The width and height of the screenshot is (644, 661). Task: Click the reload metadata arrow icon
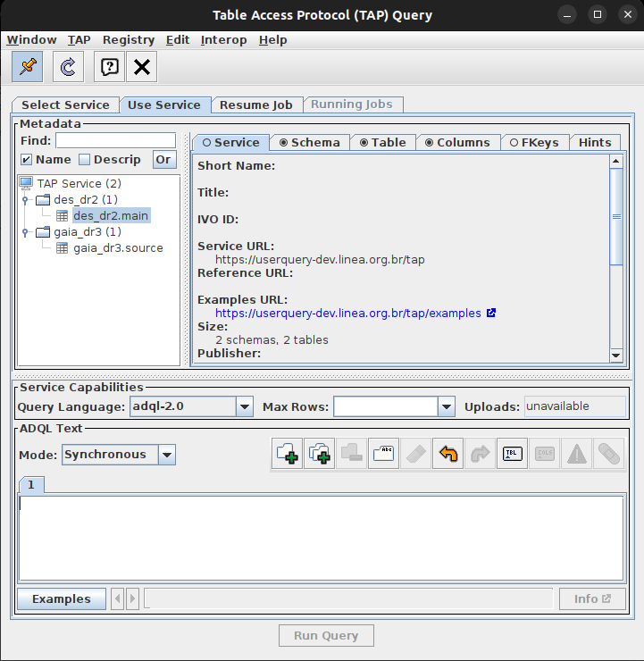(68, 66)
